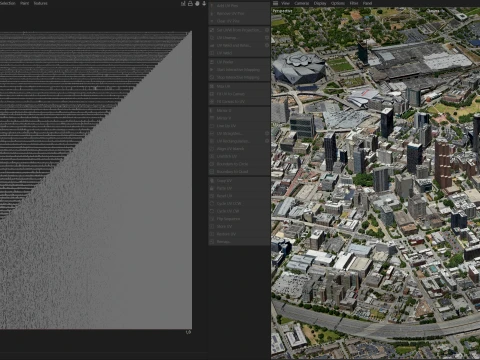This screenshot has height=360, width=480.
Task: Open settings gear for UV Unwrap
Action: 267,38
